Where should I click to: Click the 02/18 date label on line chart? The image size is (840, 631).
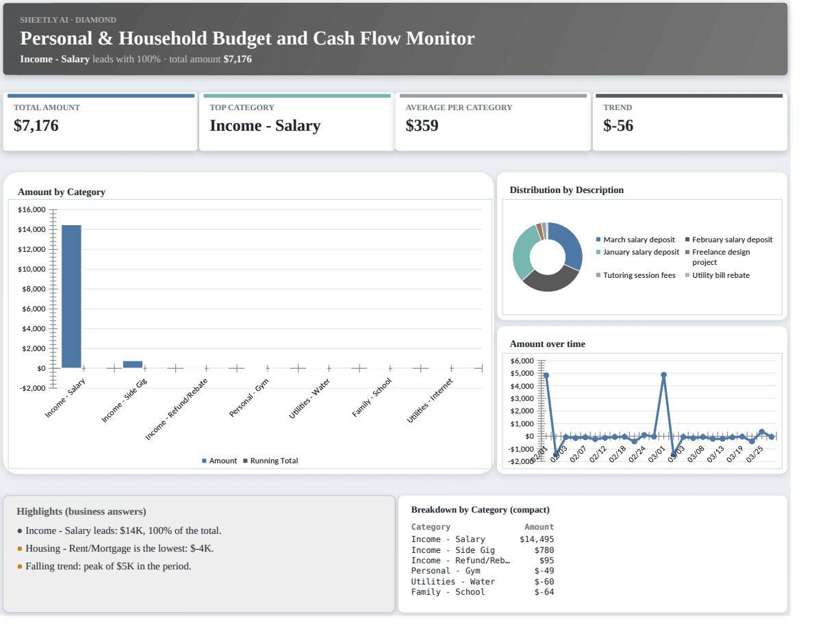click(x=618, y=454)
